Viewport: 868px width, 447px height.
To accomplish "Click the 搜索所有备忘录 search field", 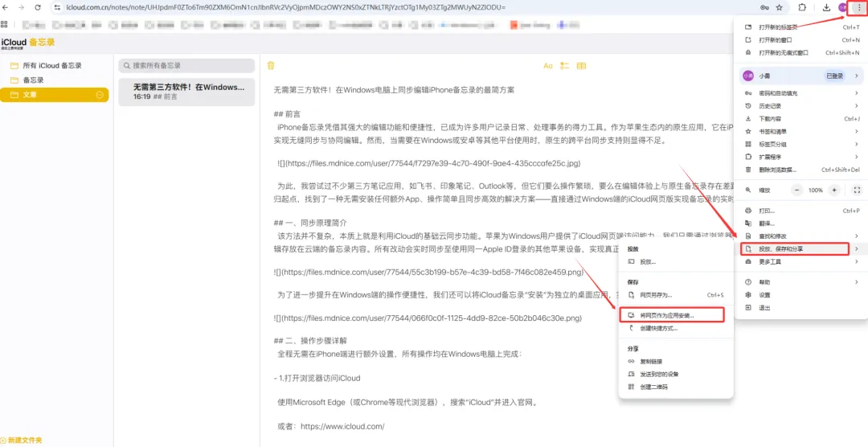I will tap(186, 65).
